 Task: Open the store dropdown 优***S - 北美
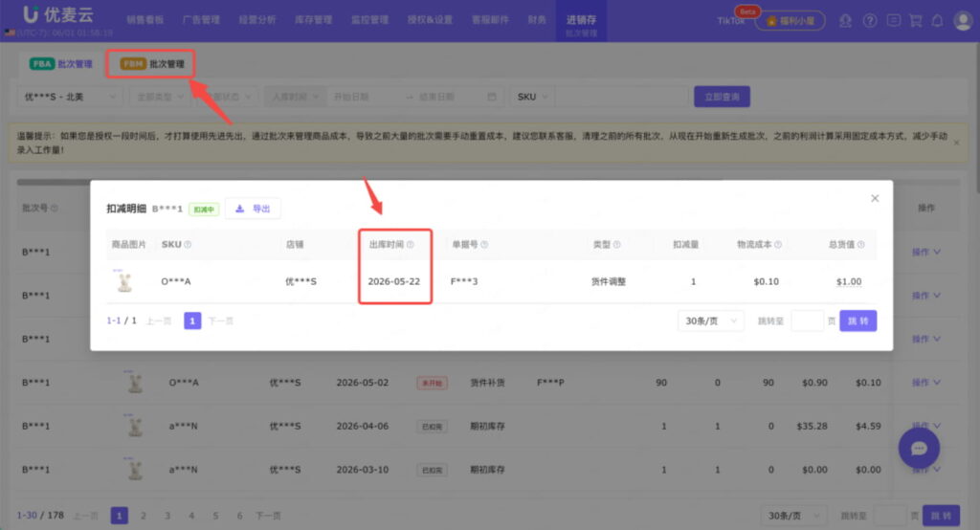69,97
